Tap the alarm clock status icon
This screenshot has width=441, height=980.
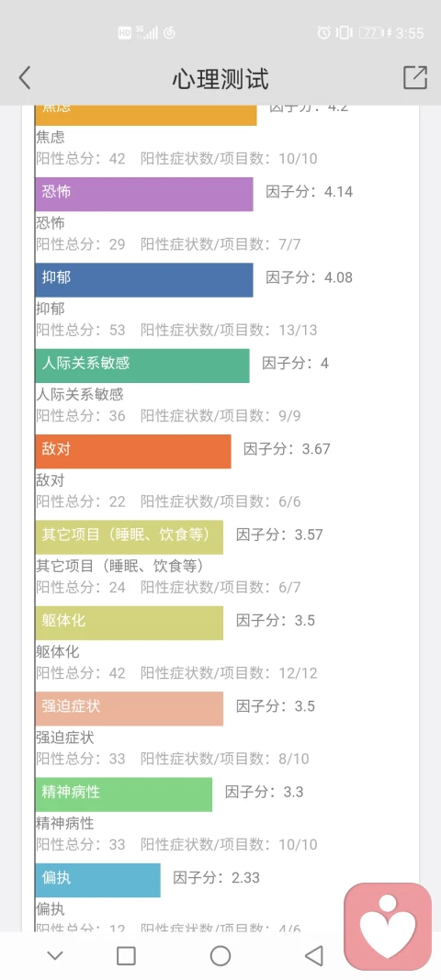[324, 32]
